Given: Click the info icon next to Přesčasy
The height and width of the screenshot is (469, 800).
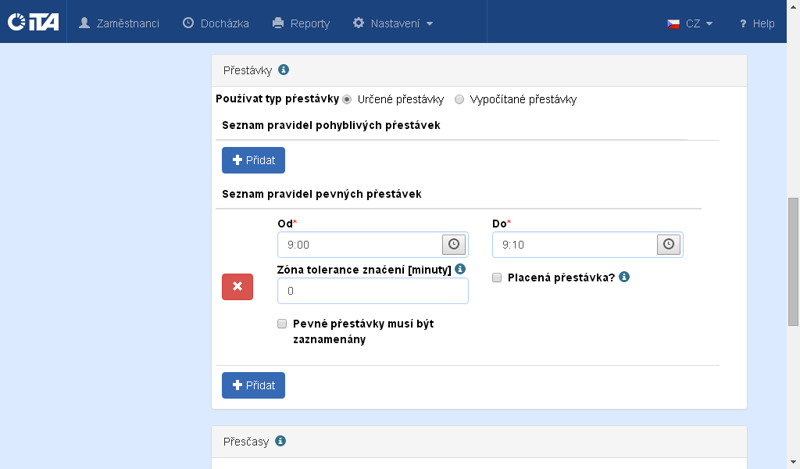Looking at the screenshot, I should point(280,441).
